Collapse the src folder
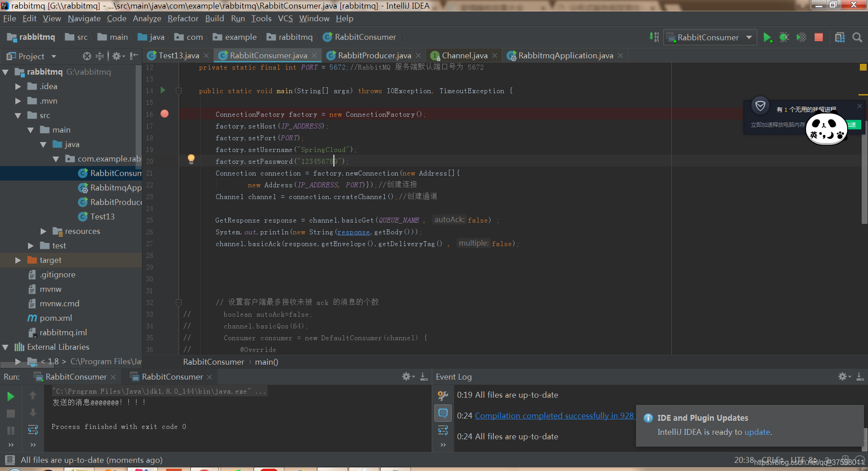Viewport: 868px width, 471px height. coord(18,115)
